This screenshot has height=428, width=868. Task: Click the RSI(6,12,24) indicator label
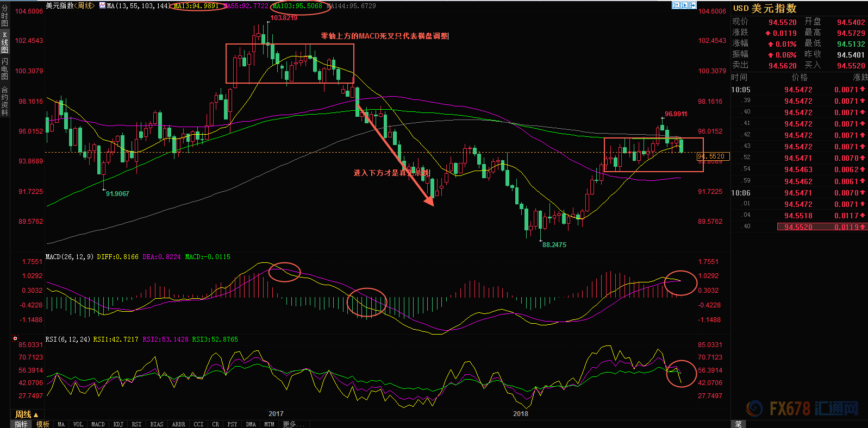(68, 339)
